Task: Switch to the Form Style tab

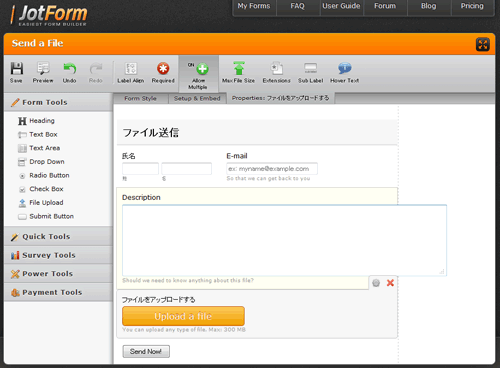Action: pos(140,99)
